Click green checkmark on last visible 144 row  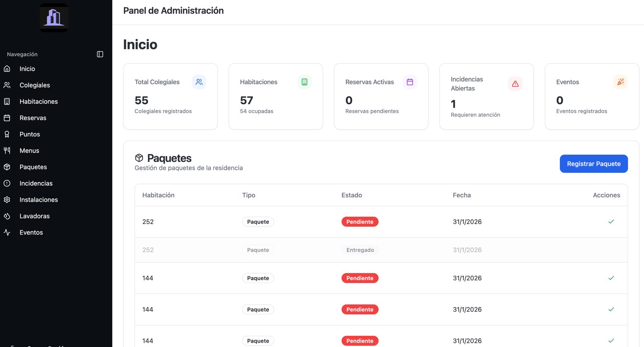coord(611,341)
